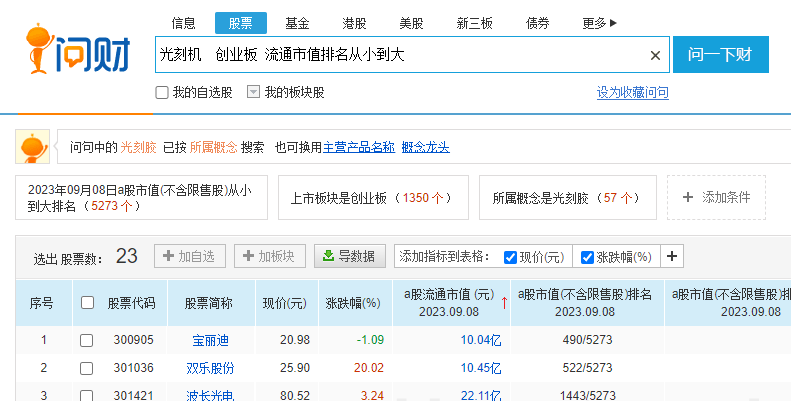Export results with 导数据 button

tap(350, 256)
